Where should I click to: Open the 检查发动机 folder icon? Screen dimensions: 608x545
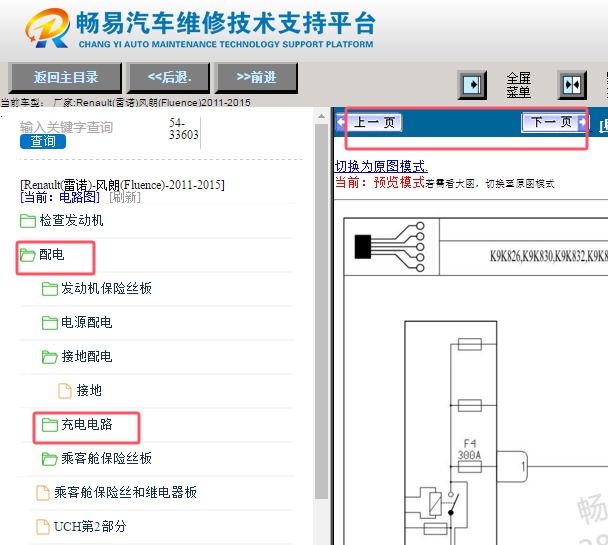[x=28, y=221]
